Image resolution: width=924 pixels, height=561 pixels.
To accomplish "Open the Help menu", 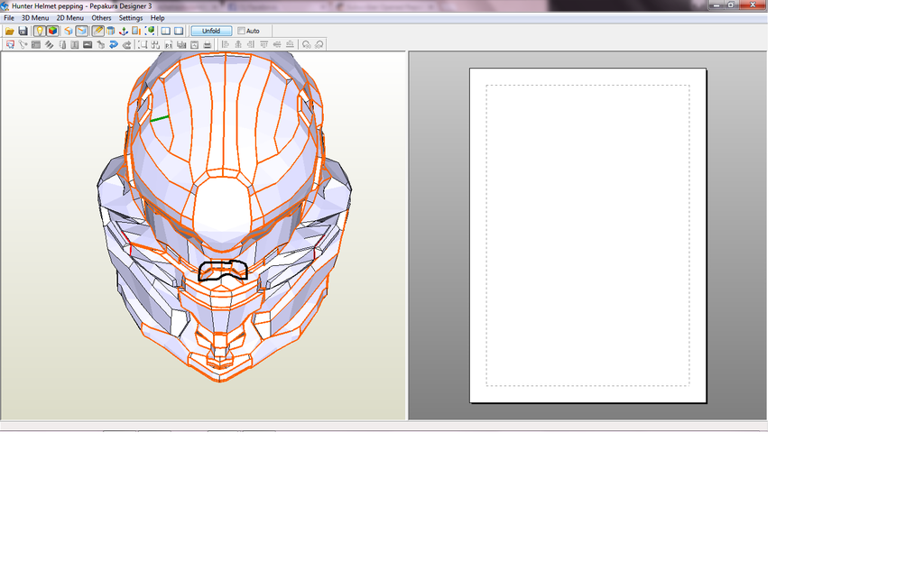I will point(157,18).
